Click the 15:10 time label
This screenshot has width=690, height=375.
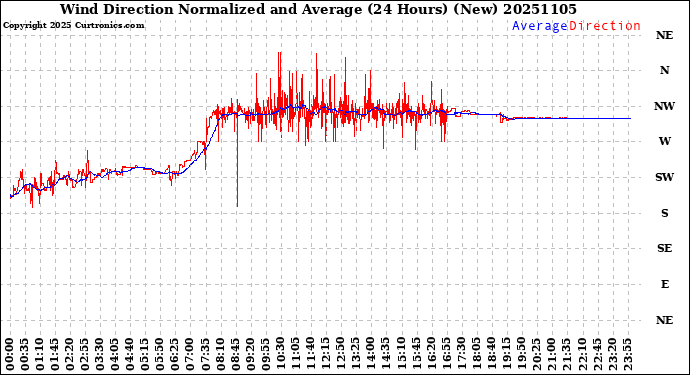tap(401, 355)
